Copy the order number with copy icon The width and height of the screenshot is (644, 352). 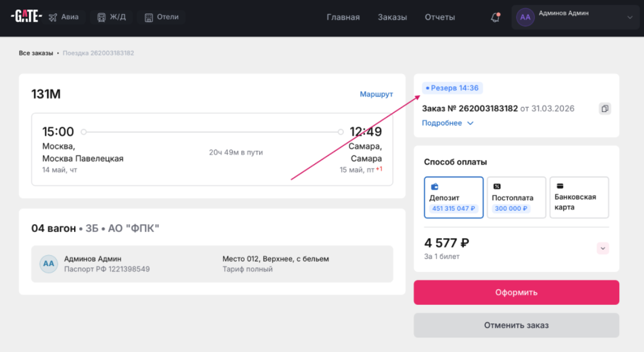pos(604,109)
